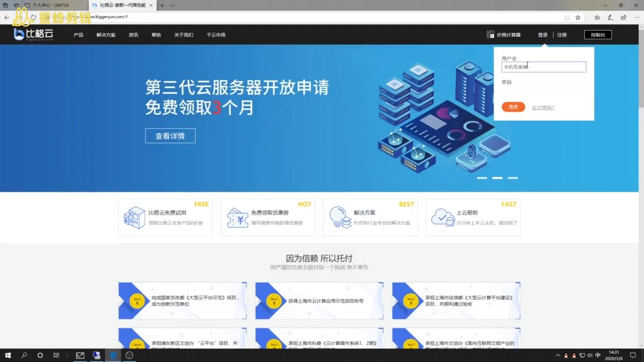
Task: Open the 控制台 button
Action: point(598,35)
